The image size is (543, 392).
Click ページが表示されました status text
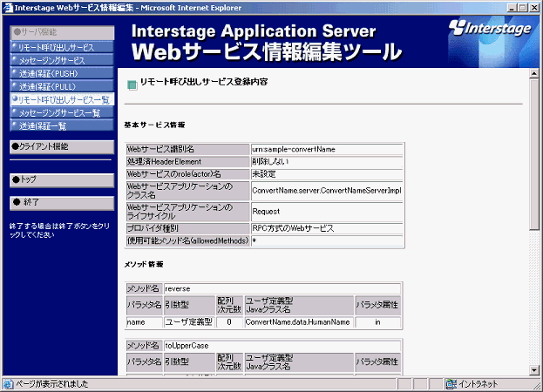(52, 383)
